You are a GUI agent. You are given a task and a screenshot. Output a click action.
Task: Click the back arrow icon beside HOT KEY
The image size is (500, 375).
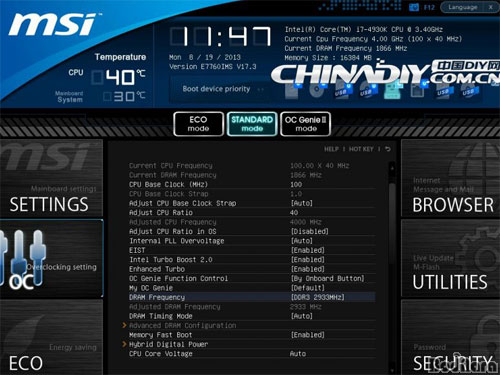click(387, 149)
